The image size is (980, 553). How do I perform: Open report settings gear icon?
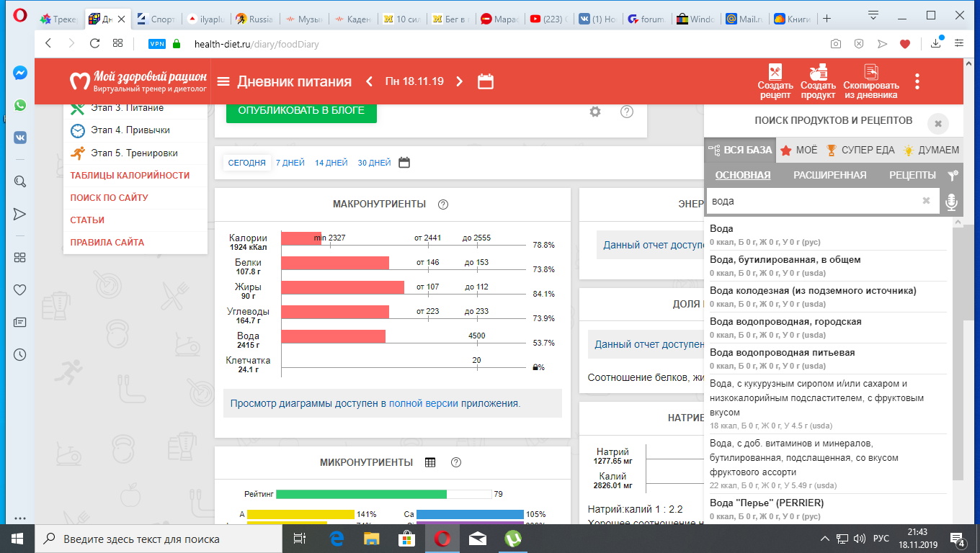(x=595, y=112)
